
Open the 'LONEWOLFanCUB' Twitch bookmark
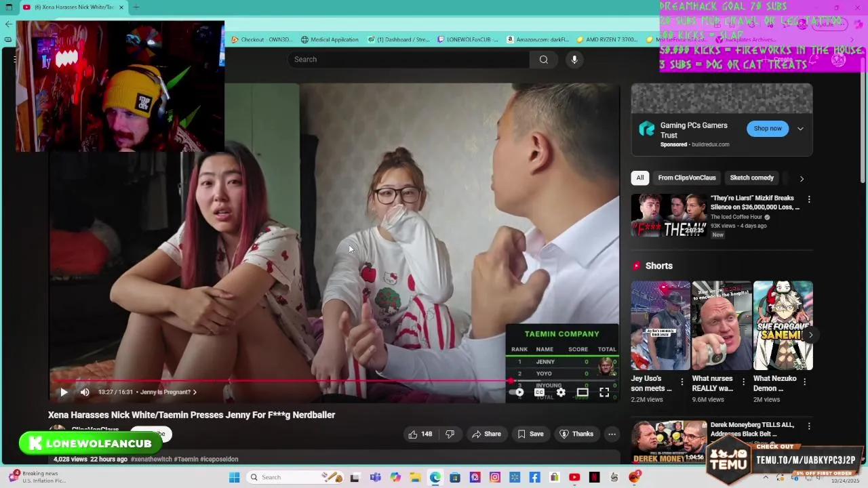pos(469,39)
